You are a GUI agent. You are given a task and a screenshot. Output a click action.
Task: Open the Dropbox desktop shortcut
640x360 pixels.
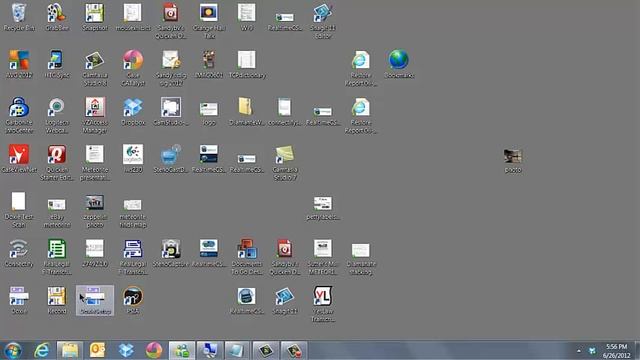[133, 111]
